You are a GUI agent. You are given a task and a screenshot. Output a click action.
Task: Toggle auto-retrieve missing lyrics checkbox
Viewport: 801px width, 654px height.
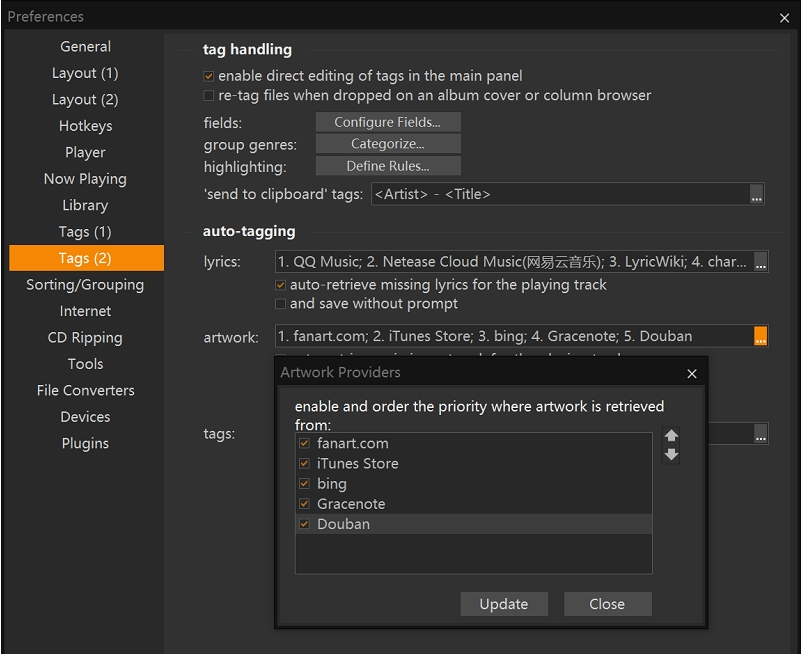281,285
